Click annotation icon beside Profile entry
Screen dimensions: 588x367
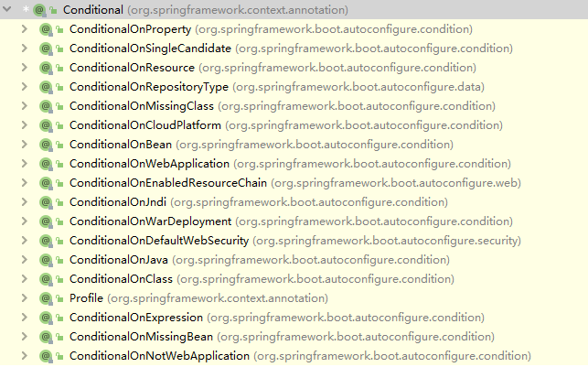(x=46, y=298)
